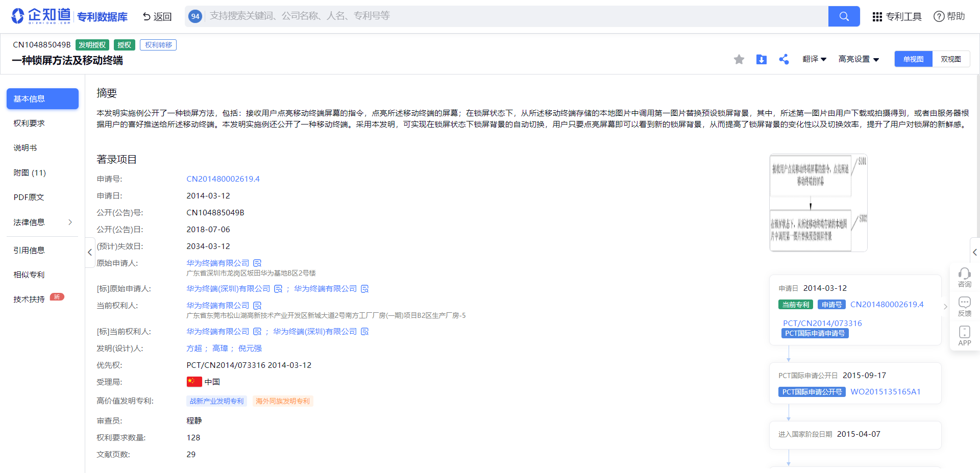The height and width of the screenshot is (473, 980).
Task: Select the priority value PCT/CN2014/073316 2014-03-12
Action: 249,365
